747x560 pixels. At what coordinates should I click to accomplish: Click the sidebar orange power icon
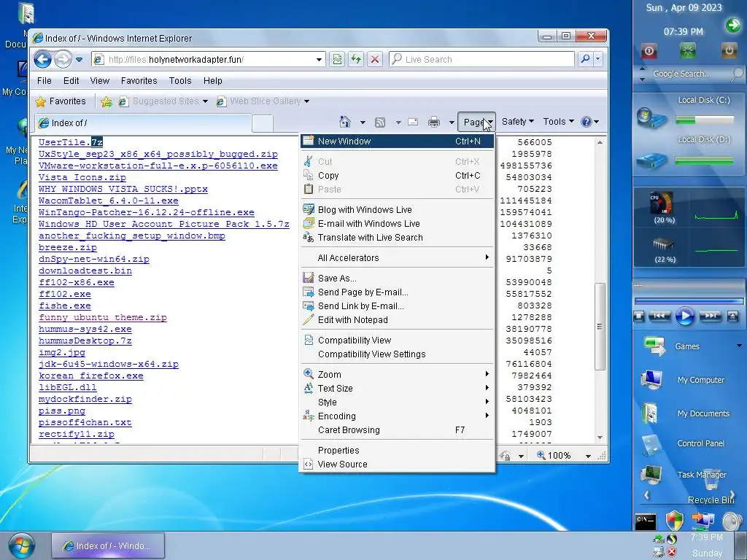click(729, 50)
